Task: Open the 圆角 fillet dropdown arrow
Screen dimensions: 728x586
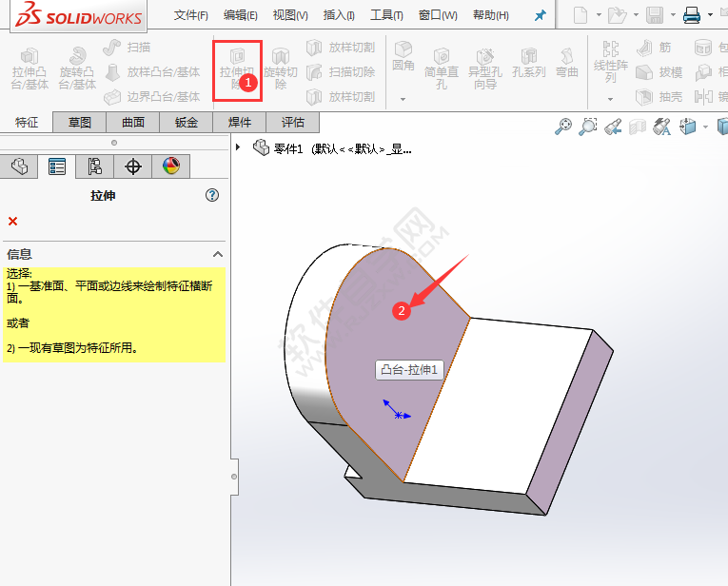Action: (x=403, y=99)
